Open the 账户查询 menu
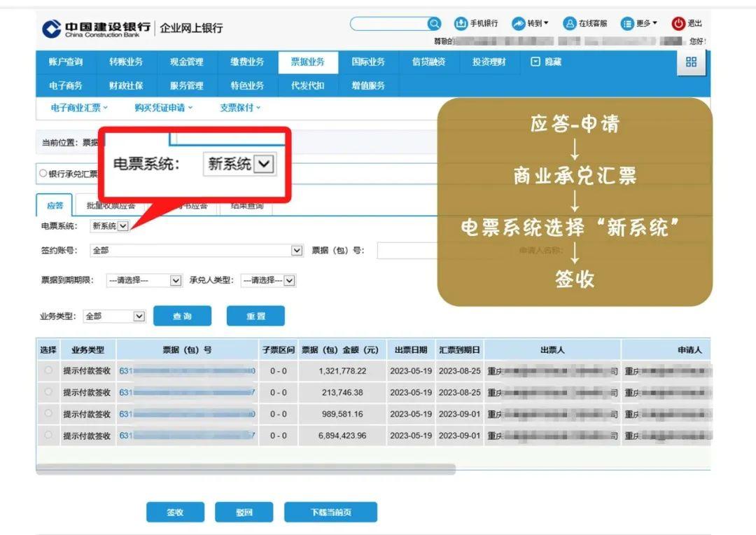 (66, 62)
